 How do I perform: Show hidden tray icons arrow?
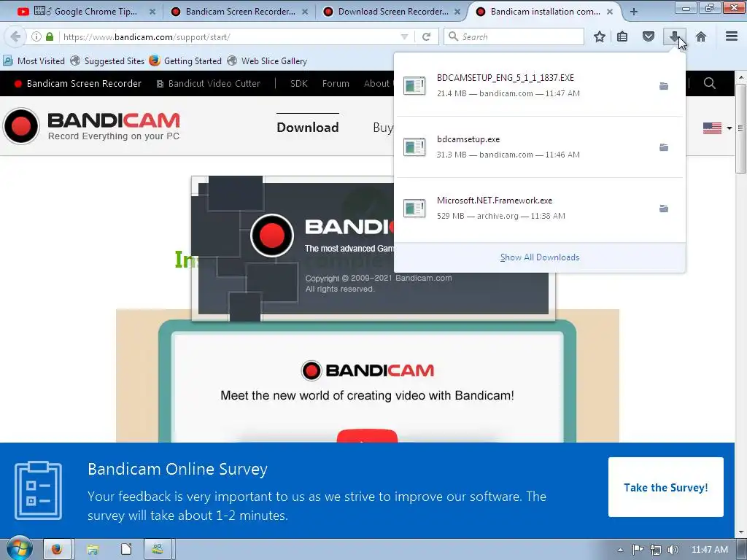coord(620,550)
